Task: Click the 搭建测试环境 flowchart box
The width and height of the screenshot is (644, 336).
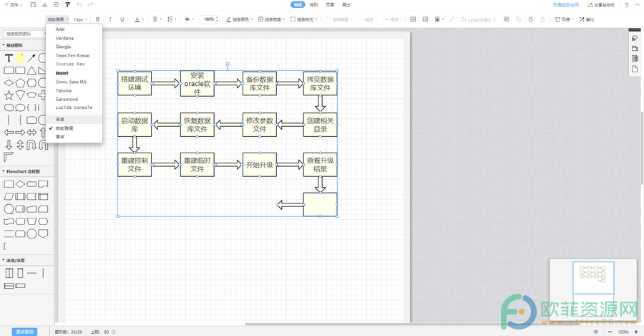Action: click(135, 83)
